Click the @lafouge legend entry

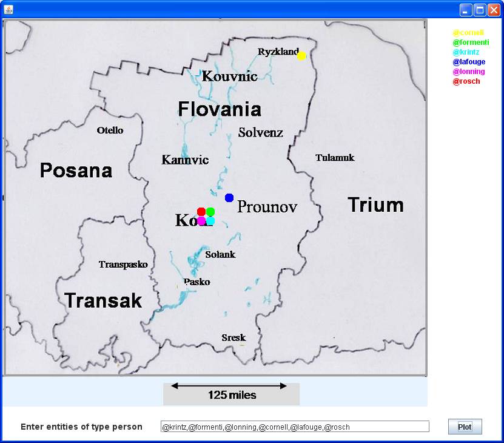coord(469,62)
